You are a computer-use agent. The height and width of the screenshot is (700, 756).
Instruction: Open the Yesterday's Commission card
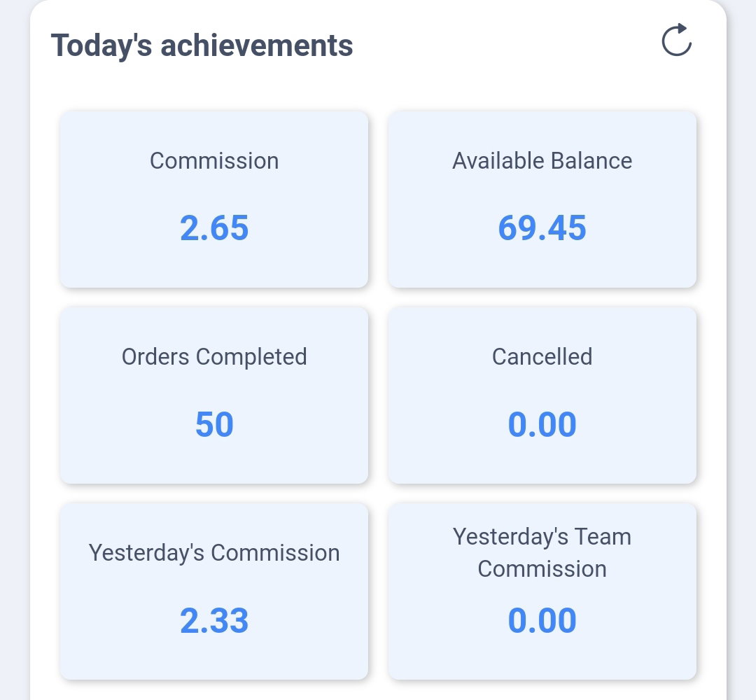coord(214,591)
